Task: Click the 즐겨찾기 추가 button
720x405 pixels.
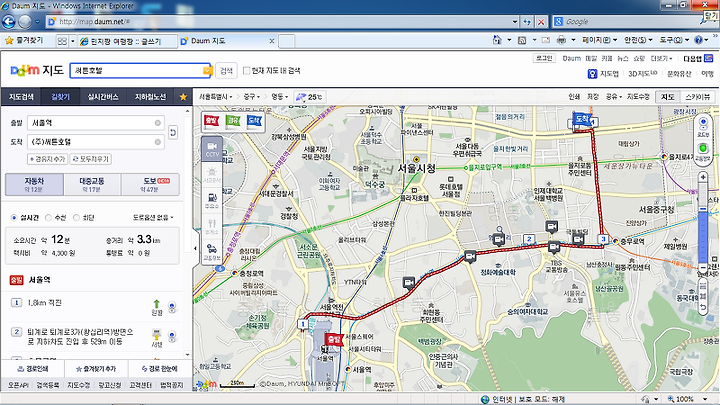Action: point(96,369)
